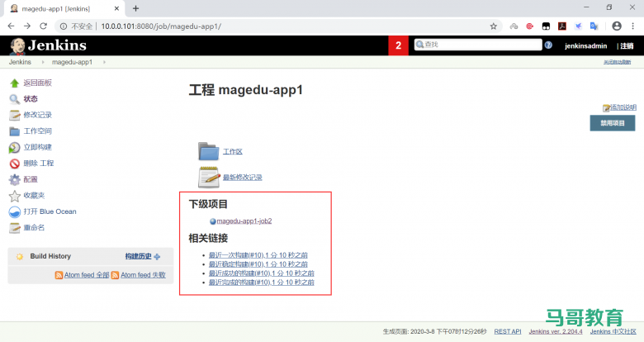Image resolution: width=644 pixels, height=342 pixels.
Task: Select 删除 工程 in the sidebar
Action: [39, 164]
